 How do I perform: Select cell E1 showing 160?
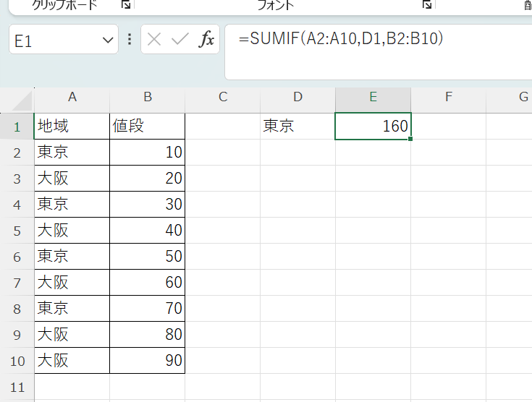[x=373, y=126]
